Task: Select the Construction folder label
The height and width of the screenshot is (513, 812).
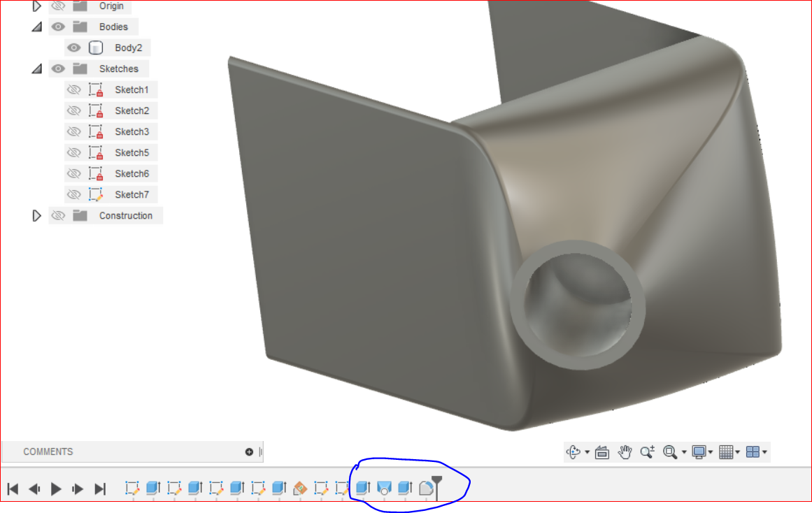Action: point(126,215)
